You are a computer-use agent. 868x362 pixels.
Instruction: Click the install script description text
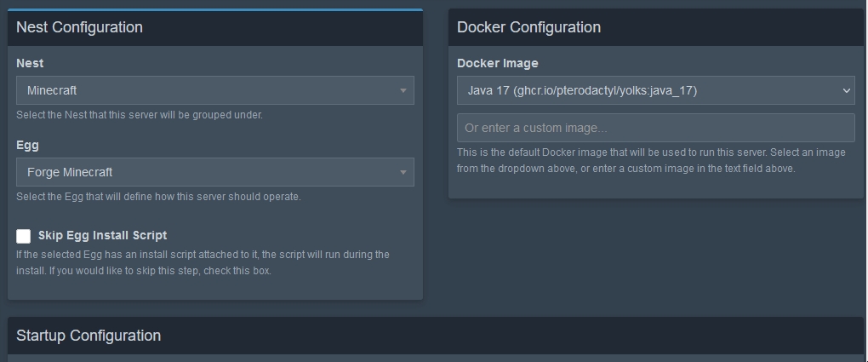(203, 262)
